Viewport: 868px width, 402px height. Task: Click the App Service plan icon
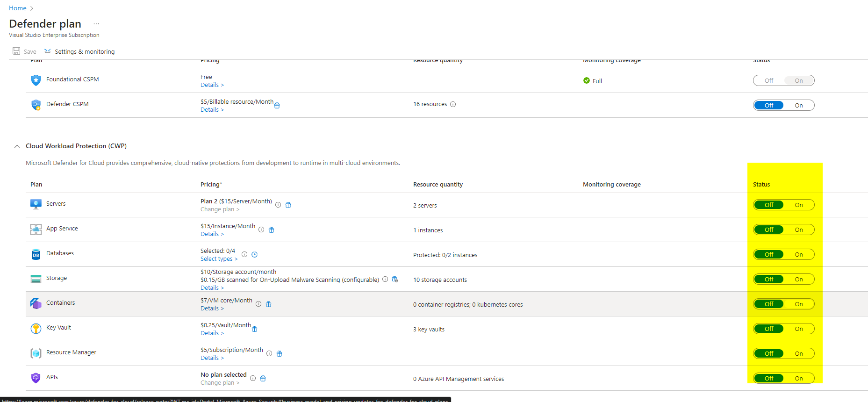pos(36,229)
